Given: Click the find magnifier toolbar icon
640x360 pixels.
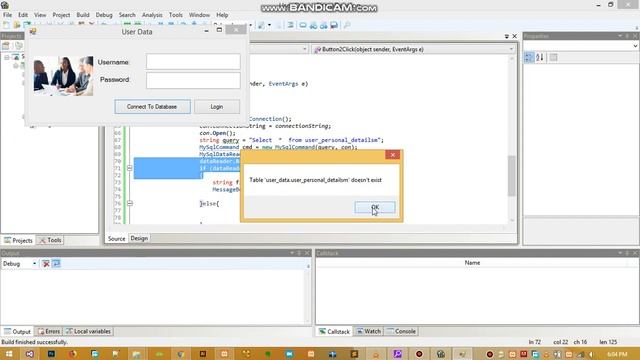Looking at the screenshot, I should 347,25.
